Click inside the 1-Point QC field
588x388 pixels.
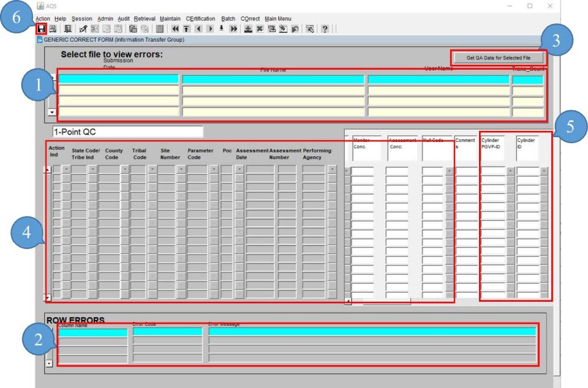(x=129, y=131)
